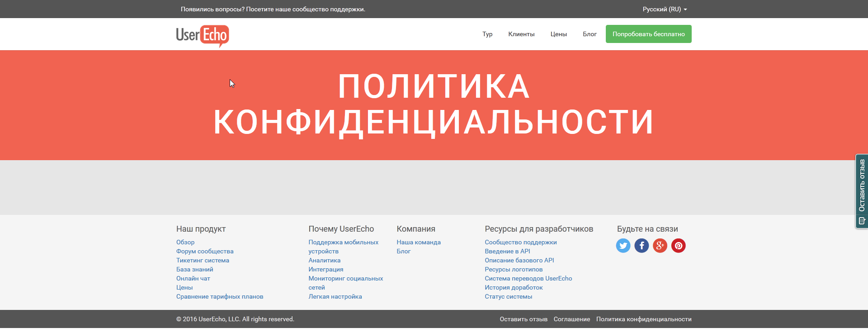
Task: Open the Google Plus social icon
Action: (x=660, y=246)
